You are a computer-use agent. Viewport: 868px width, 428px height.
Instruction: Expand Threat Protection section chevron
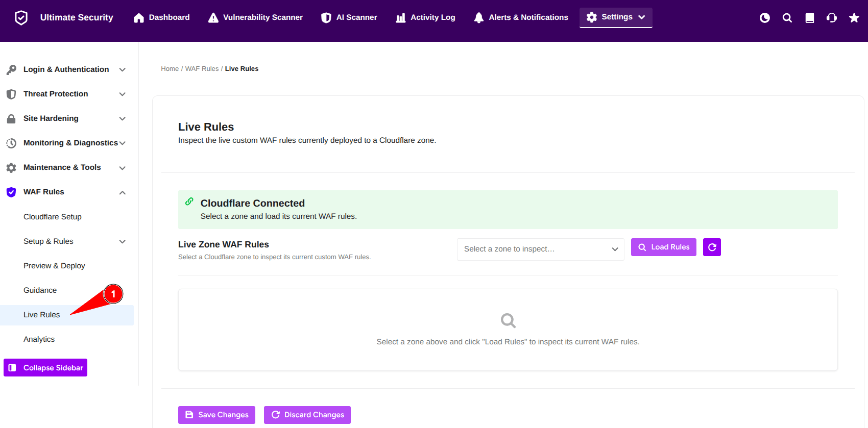click(x=123, y=94)
